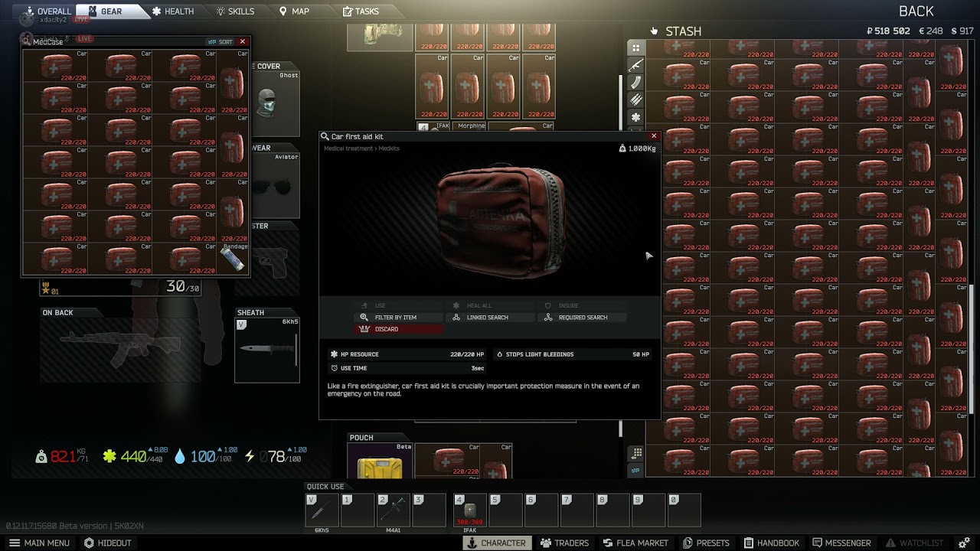Open the Overall tab
Screen dimensions: 980x551
47,11
